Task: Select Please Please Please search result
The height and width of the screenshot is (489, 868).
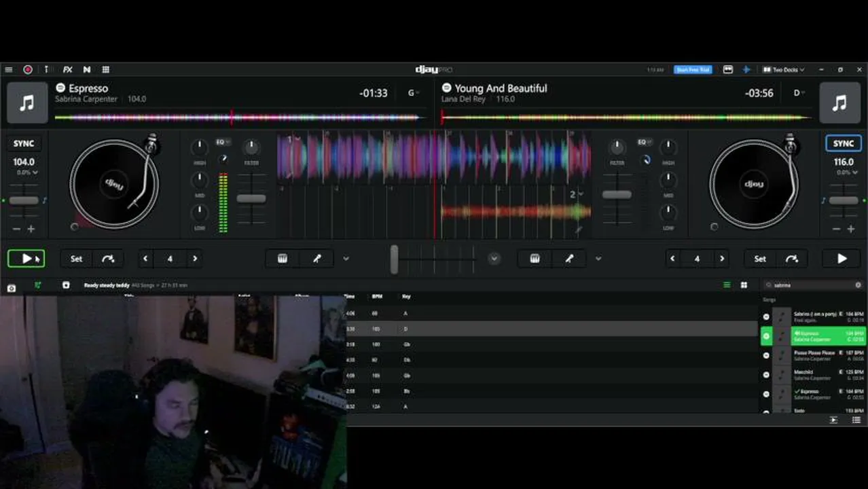Action: pyautogui.click(x=812, y=355)
